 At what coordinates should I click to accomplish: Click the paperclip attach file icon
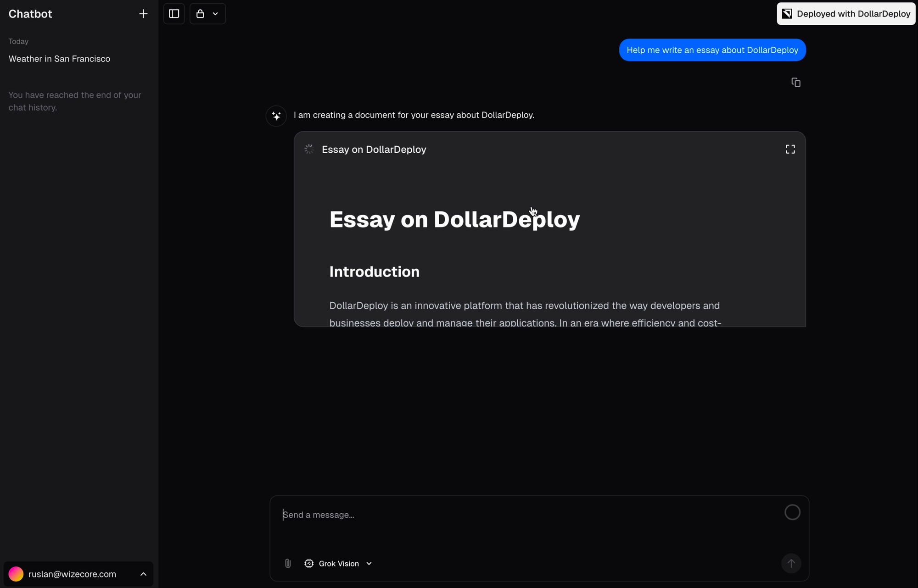click(x=288, y=563)
